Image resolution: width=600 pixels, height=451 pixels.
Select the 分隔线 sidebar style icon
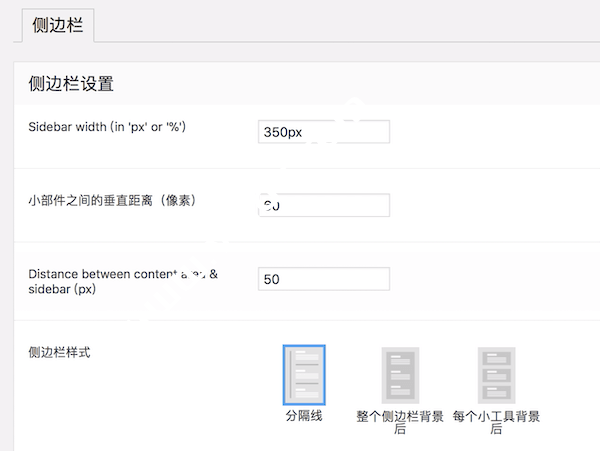pos(304,375)
